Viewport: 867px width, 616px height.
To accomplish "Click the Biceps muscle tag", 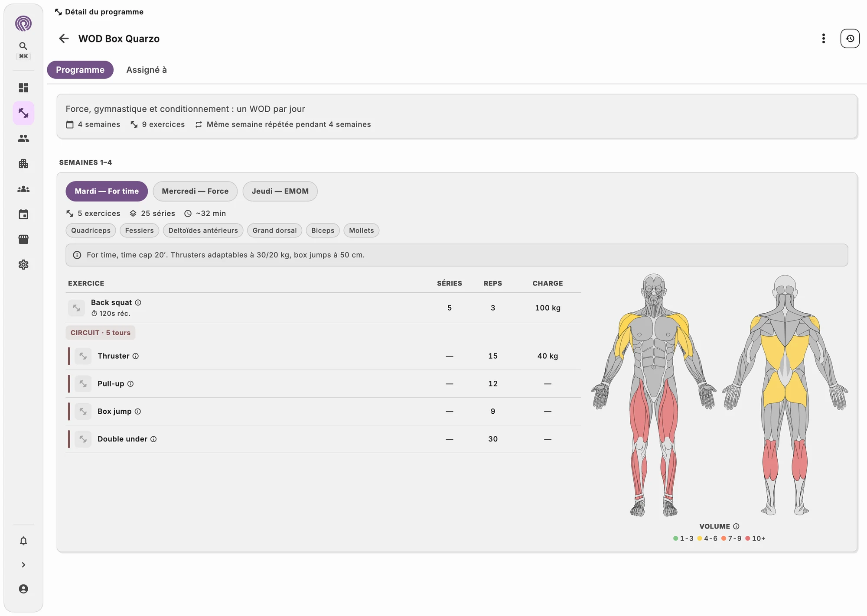I will (x=323, y=230).
